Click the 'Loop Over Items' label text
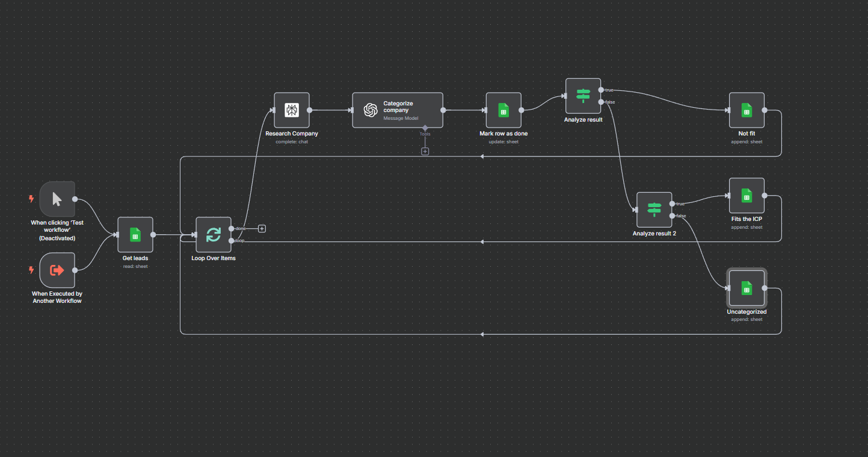This screenshot has height=457, width=868. pyautogui.click(x=214, y=258)
